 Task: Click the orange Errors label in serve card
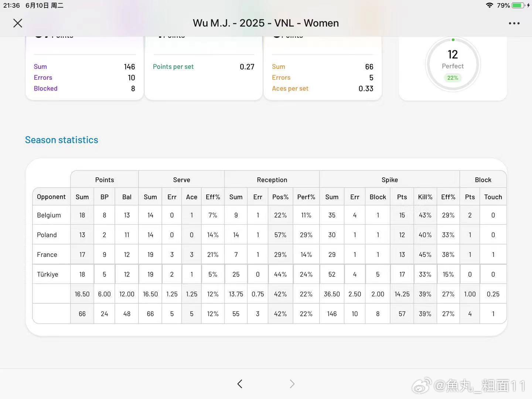(x=281, y=78)
